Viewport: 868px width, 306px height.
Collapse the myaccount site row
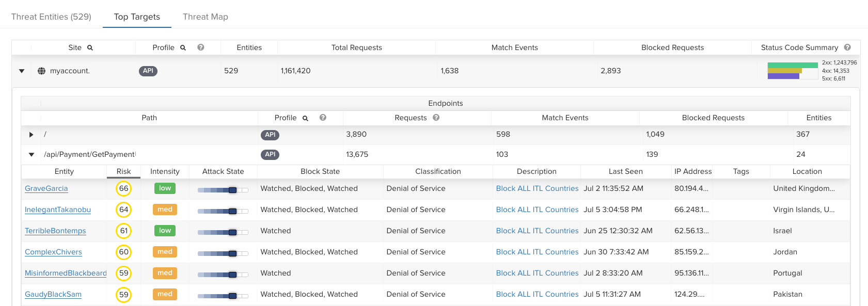click(x=22, y=71)
